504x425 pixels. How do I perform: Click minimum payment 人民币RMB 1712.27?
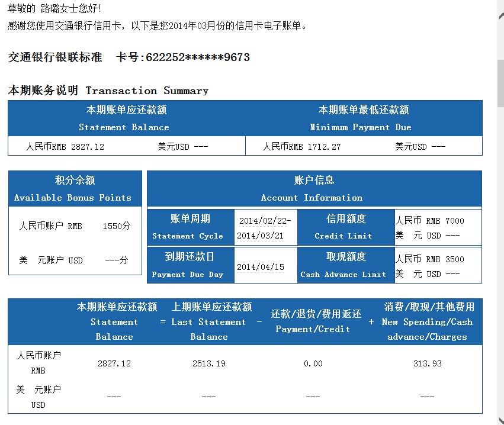click(301, 147)
